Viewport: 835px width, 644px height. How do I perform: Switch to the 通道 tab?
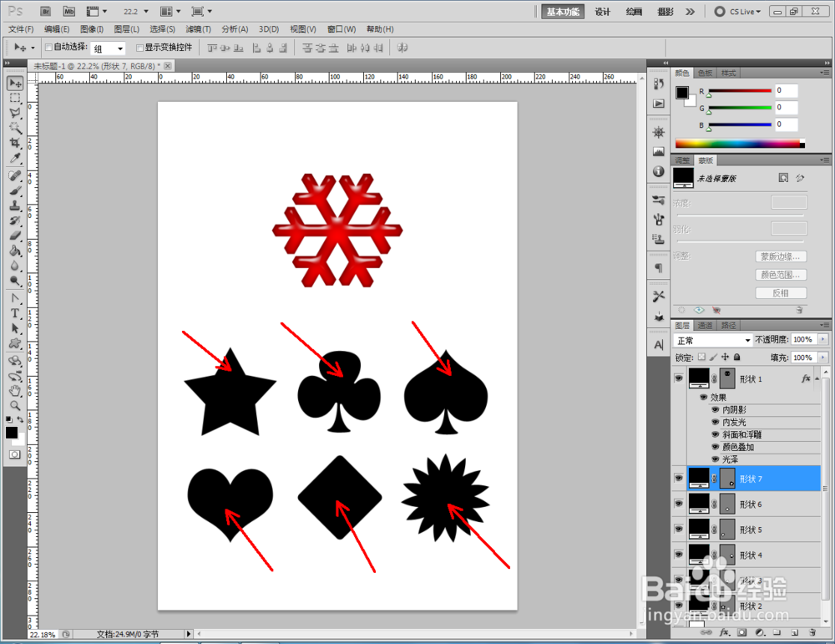(x=705, y=326)
